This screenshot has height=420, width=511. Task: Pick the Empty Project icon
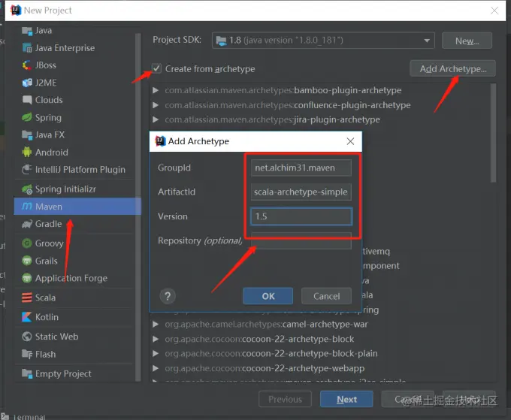(x=27, y=373)
